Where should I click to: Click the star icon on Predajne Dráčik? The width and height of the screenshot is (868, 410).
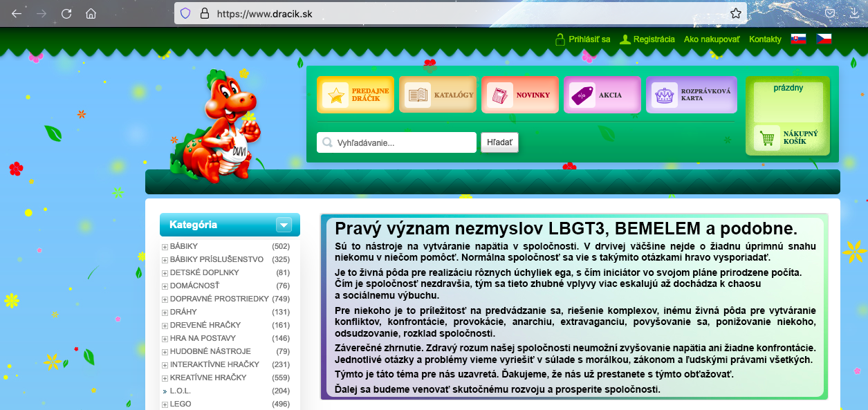335,95
